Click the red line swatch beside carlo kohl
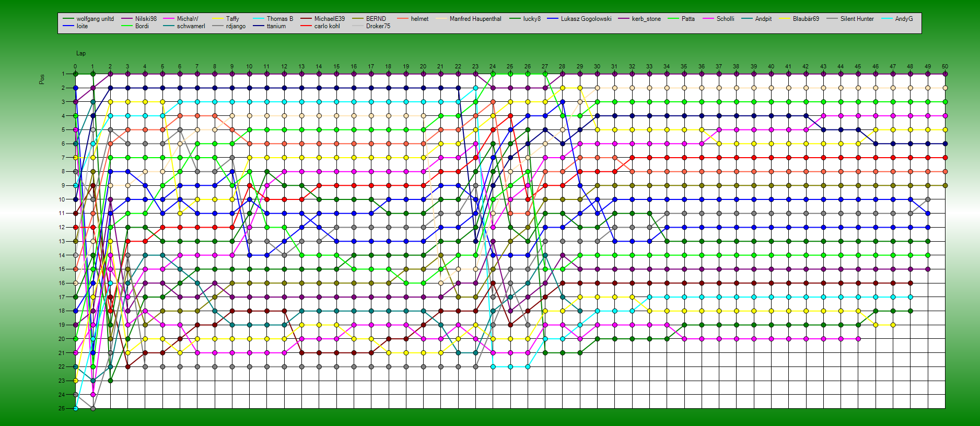Image resolution: width=980 pixels, height=426 pixels. (306, 26)
